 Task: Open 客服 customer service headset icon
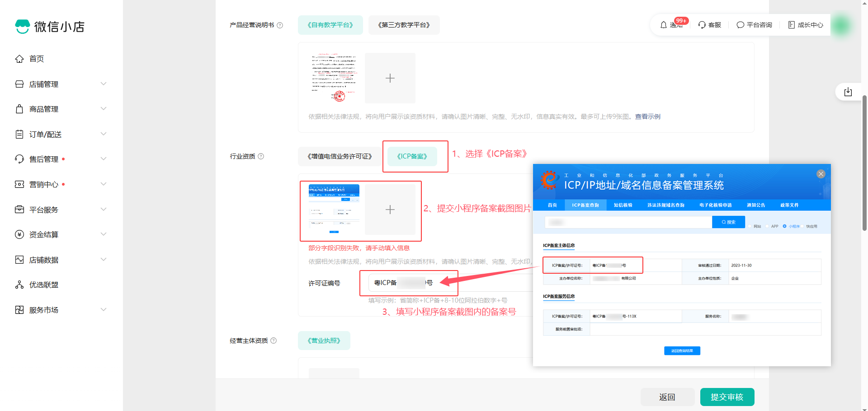pos(702,25)
